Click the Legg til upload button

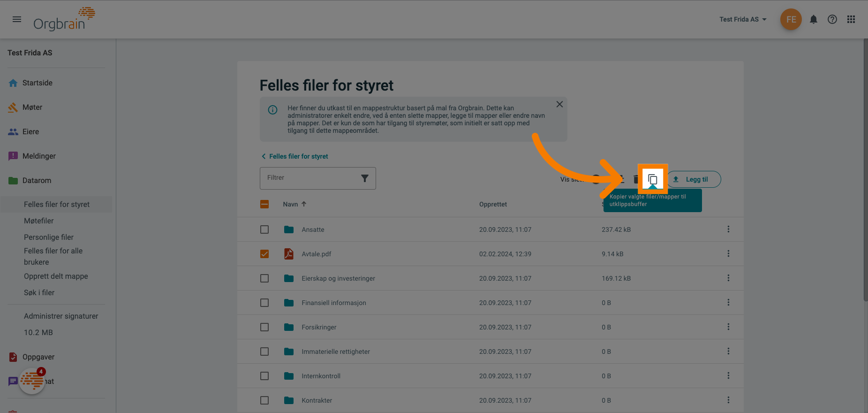[x=694, y=179]
